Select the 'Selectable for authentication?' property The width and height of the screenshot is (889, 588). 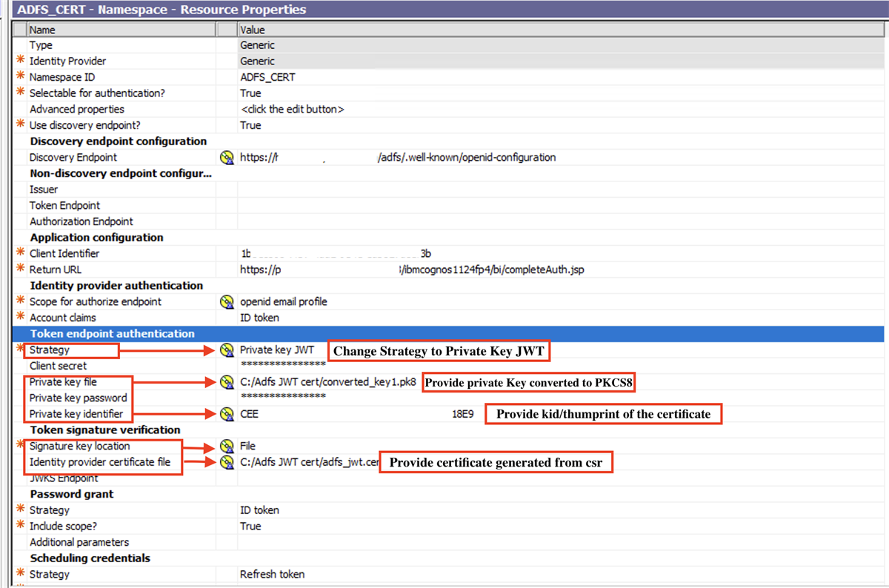[x=97, y=93]
